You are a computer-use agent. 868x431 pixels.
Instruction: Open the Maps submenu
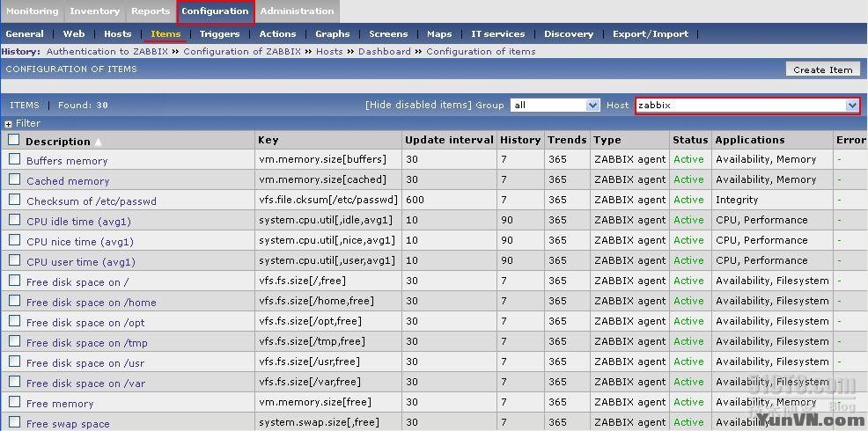click(439, 33)
